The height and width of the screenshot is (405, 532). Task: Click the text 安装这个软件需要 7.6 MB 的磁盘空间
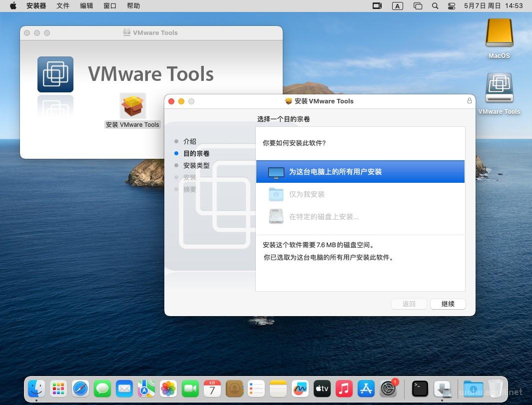318,245
